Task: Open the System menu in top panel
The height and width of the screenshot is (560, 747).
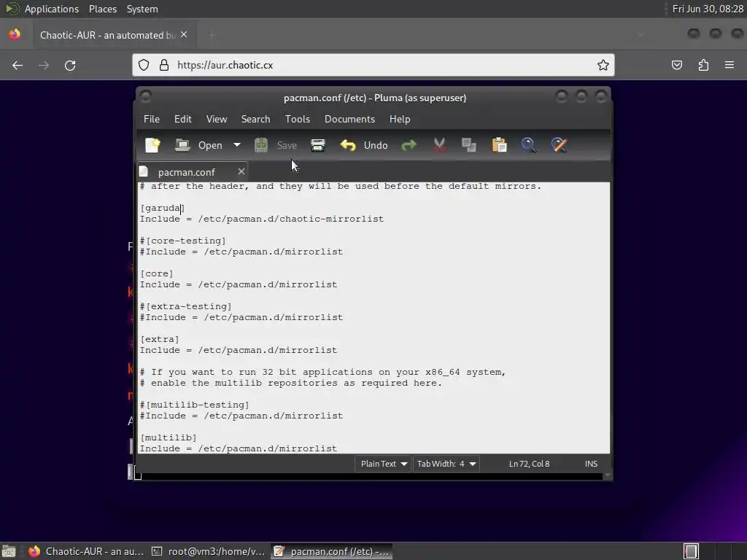Action: [142, 9]
